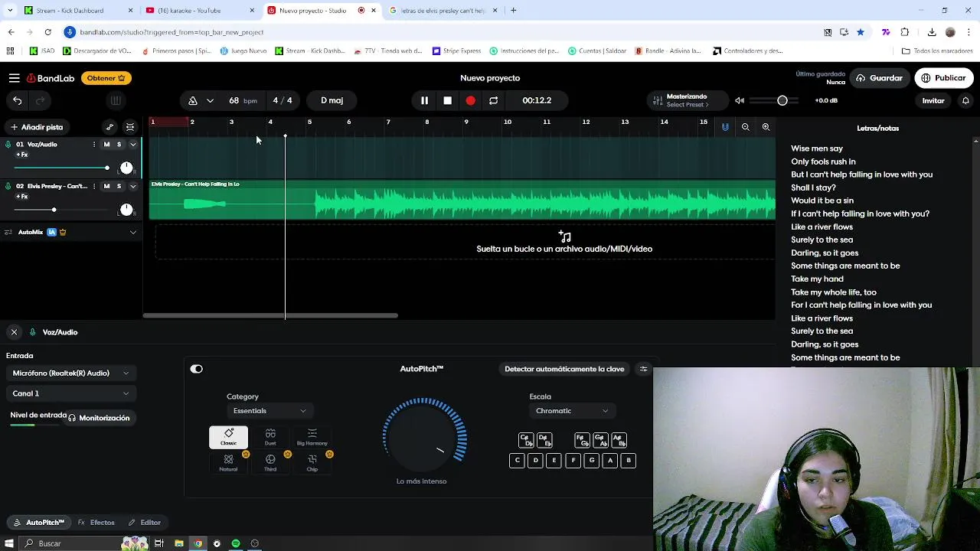Zoom in the timeline
Viewport: 980px width, 551px height.
coord(766,127)
